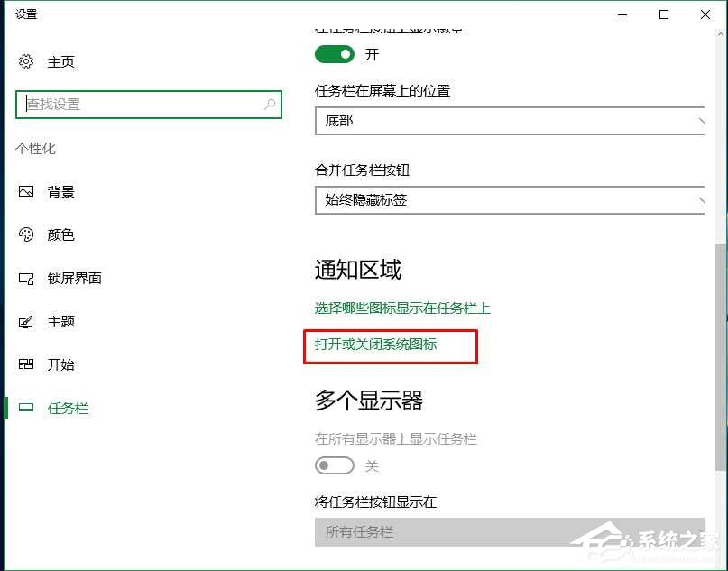Select the 任务栏 taskbar icon
This screenshot has width=728, height=571.
click(x=28, y=408)
